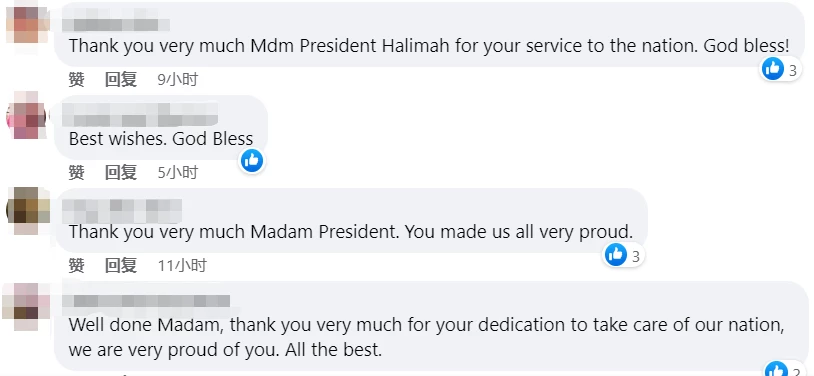
Task: Like (赞) the 'Best wishes. God Bless' comment
Action: (76, 172)
